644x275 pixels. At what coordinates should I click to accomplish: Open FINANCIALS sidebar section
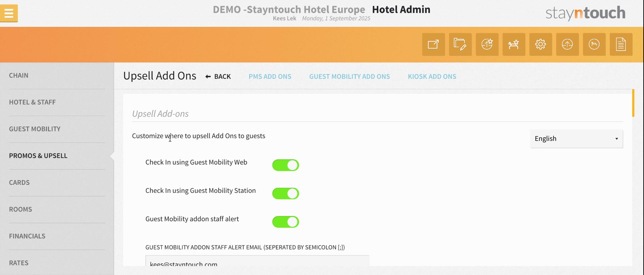click(57, 236)
